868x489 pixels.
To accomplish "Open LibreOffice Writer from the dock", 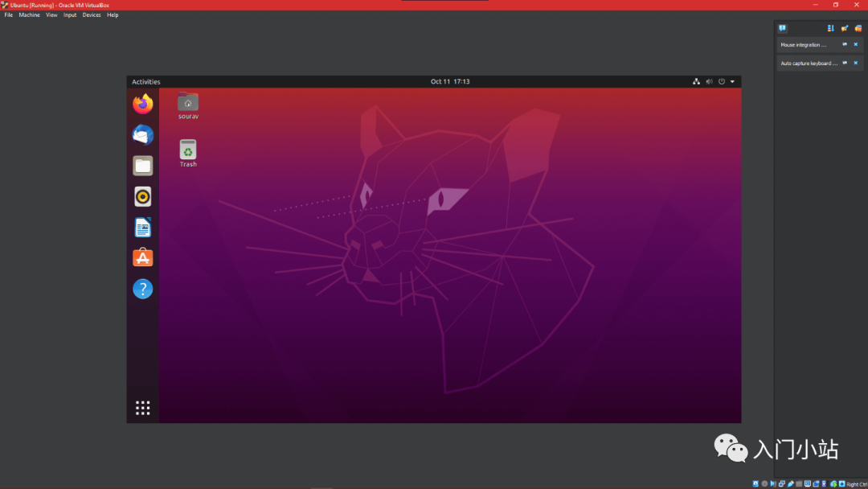I will (x=143, y=228).
